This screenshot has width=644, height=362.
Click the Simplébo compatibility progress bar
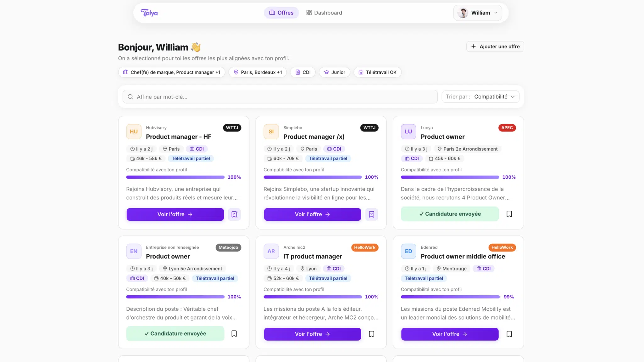click(x=313, y=177)
